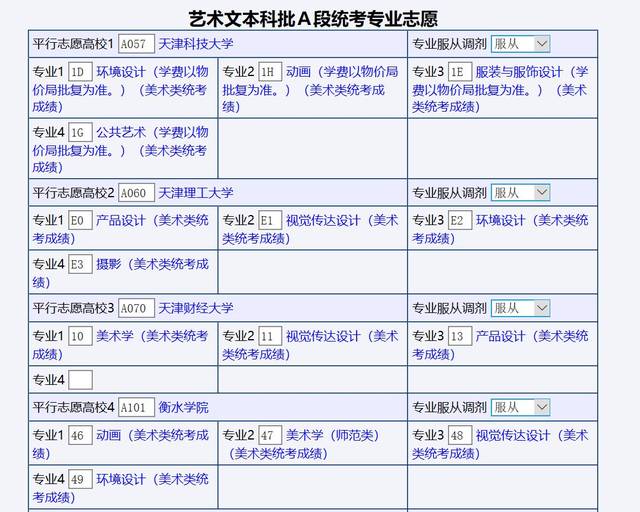
Task: Click major code field E1
Action: coord(270,221)
